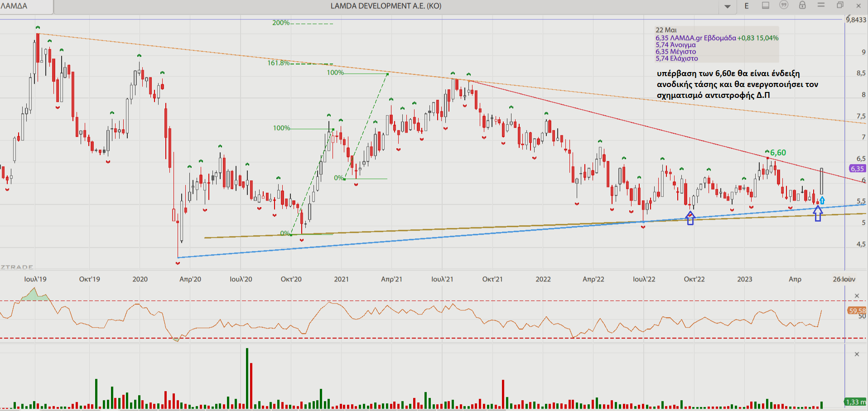Image resolution: width=868 pixels, height=411 pixels.
Task: Click the 22 Μαι date in info box
Action: (666, 30)
